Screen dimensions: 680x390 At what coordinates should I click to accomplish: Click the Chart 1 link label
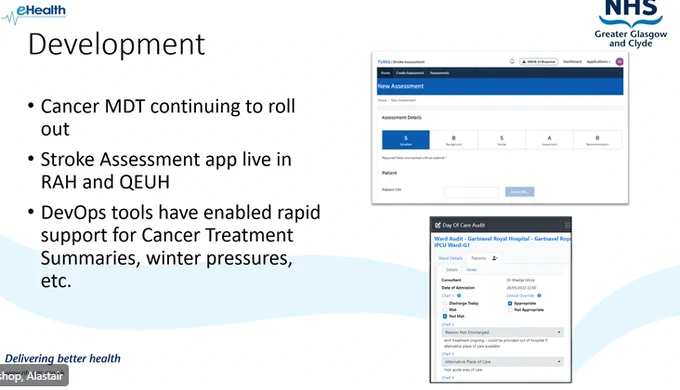[448, 295]
